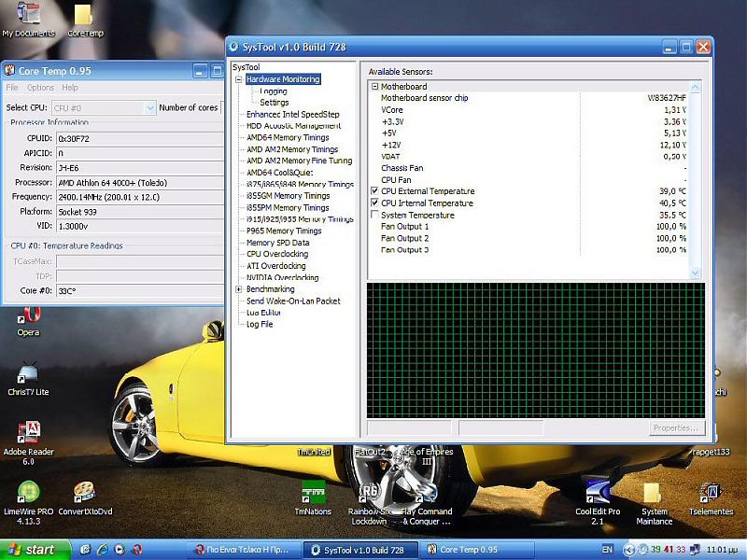Launch LimeWire PRO 4.13.3
The image size is (747, 560).
tap(28, 503)
